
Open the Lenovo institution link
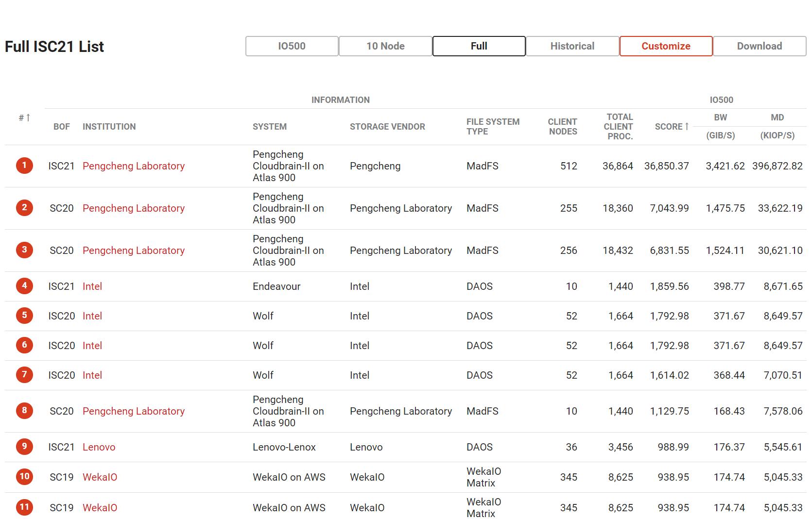point(99,447)
